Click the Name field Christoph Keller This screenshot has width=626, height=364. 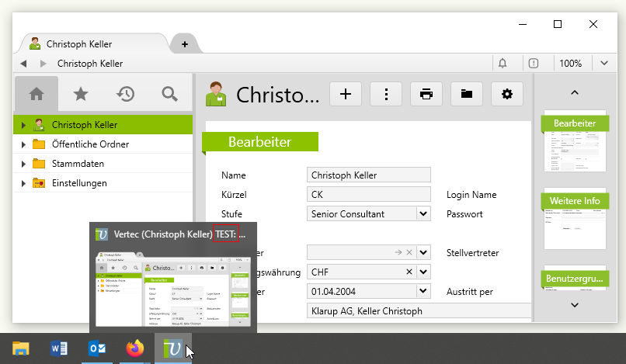tap(369, 175)
